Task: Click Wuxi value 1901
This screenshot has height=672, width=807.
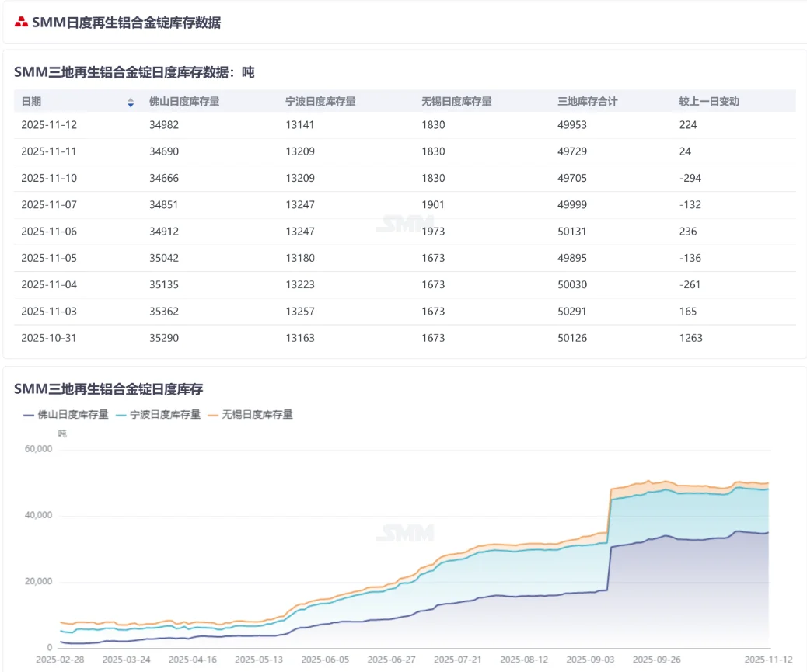Action: click(x=433, y=204)
